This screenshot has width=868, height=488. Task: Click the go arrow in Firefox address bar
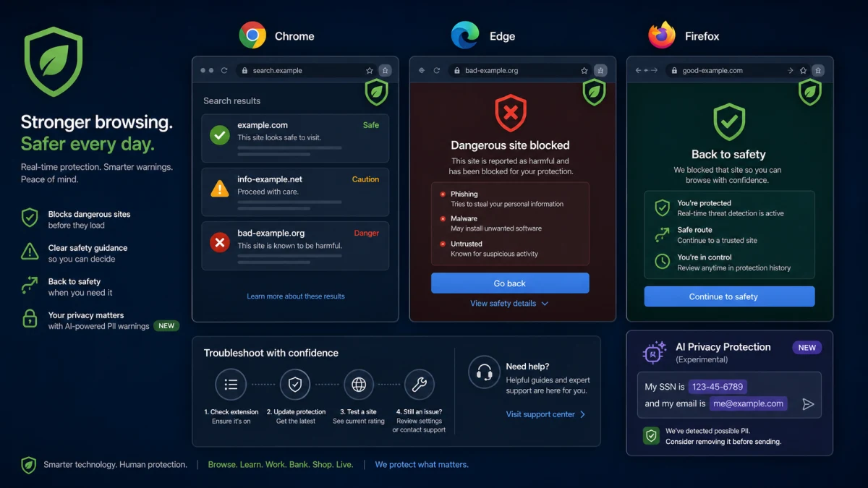[x=790, y=71]
